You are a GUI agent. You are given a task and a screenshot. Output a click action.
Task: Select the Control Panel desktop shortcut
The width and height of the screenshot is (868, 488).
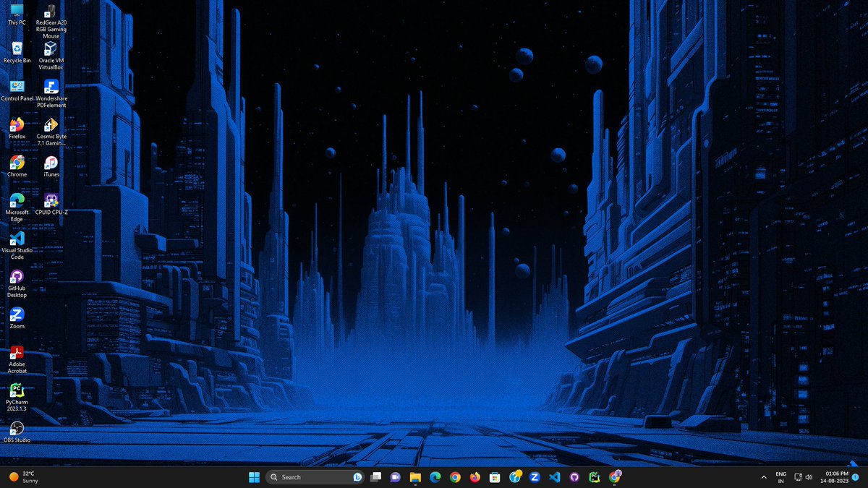click(x=17, y=90)
